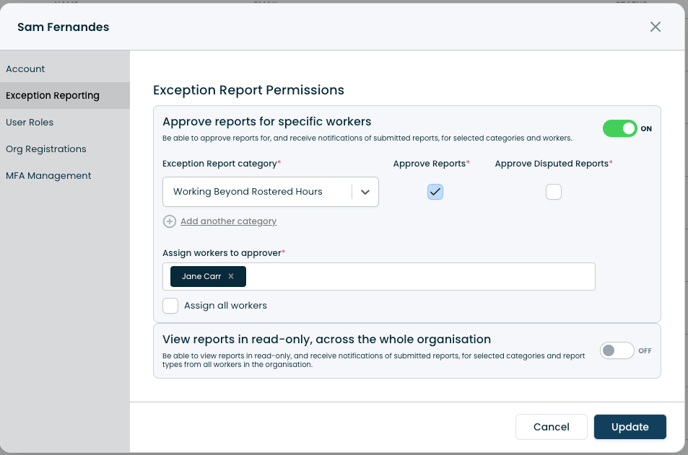
Task: Disable Approve reports for specific workers toggle
Action: click(x=619, y=129)
